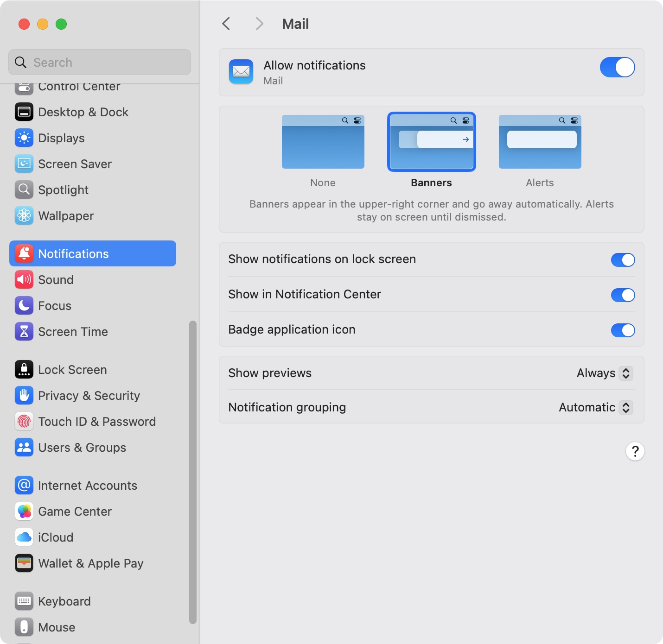The width and height of the screenshot is (663, 644).
Task: Open Spotlight settings via its magnifier icon
Action: click(24, 190)
